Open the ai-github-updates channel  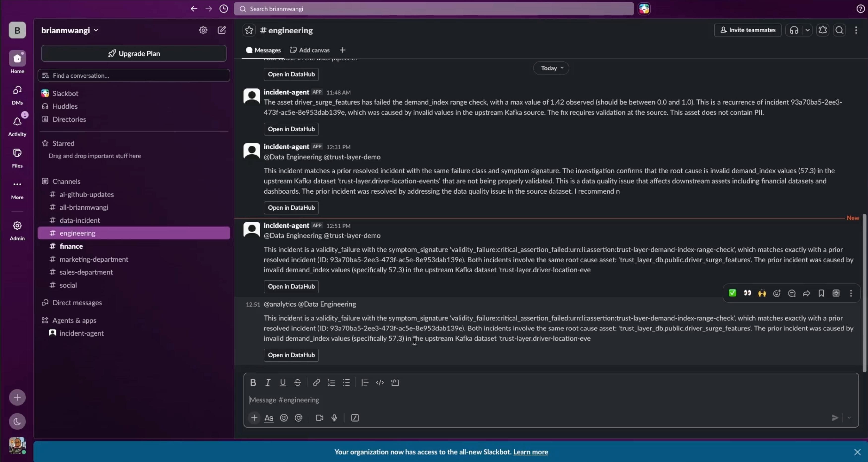tap(134, 194)
